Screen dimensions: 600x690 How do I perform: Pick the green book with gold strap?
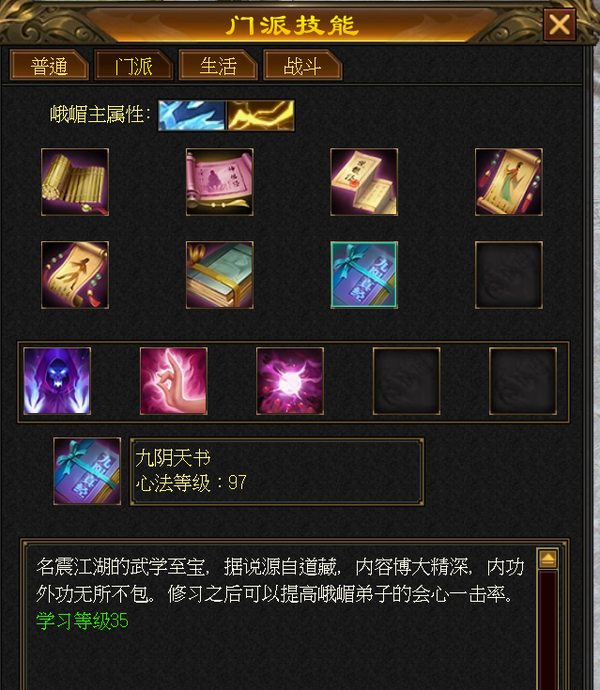(x=220, y=275)
